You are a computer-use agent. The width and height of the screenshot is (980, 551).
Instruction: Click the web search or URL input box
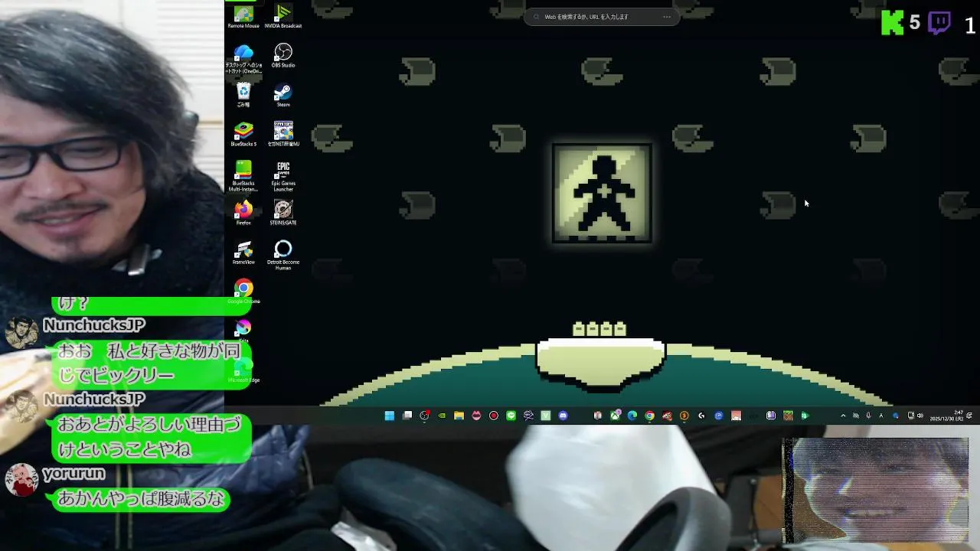click(x=601, y=17)
